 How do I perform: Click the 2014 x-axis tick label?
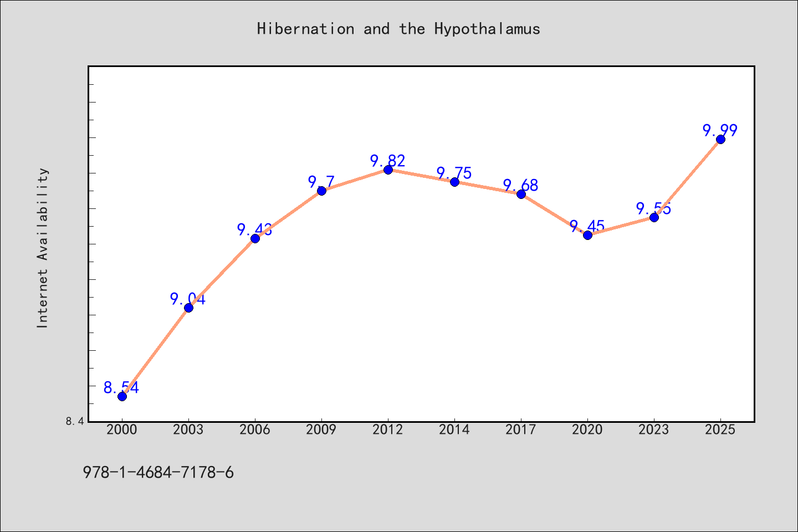pyautogui.click(x=454, y=429)
